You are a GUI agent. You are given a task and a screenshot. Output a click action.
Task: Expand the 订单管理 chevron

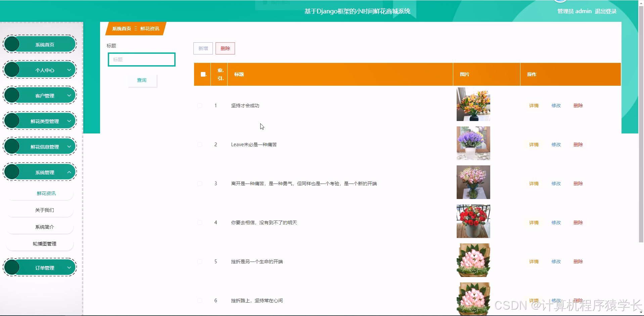69,268
